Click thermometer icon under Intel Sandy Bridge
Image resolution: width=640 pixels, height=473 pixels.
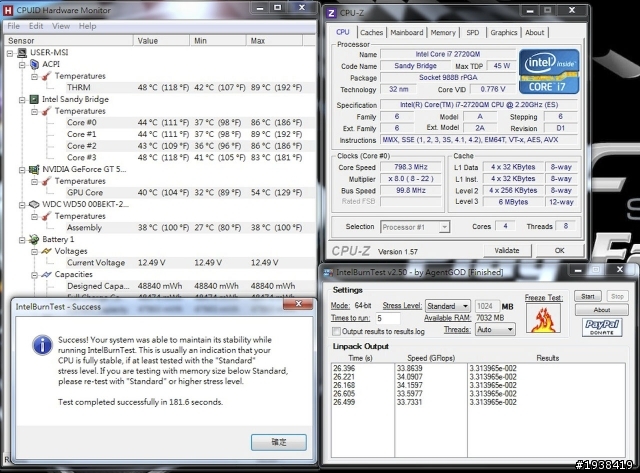47,111
